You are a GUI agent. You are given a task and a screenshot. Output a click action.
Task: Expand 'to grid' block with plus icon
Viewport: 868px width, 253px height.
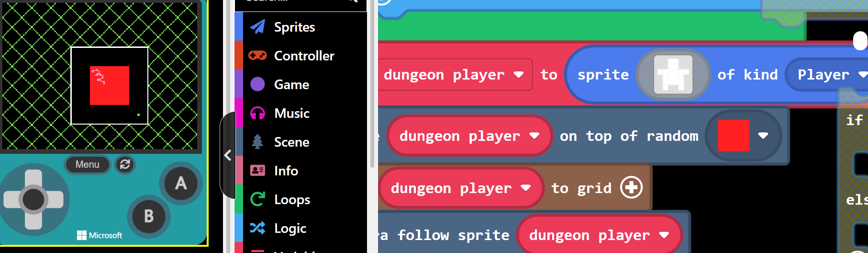(x=631, y=187)
